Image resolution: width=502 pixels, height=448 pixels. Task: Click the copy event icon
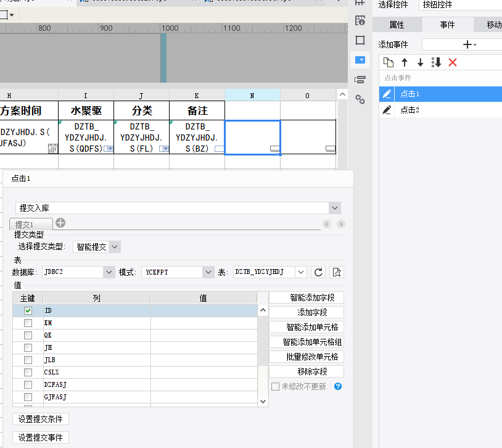pyautogui.click(x=388, y=62)
